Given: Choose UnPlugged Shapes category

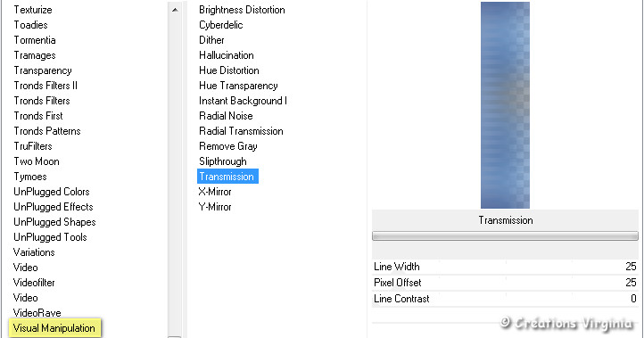Looking at the screenshot, I should point(54,222).
